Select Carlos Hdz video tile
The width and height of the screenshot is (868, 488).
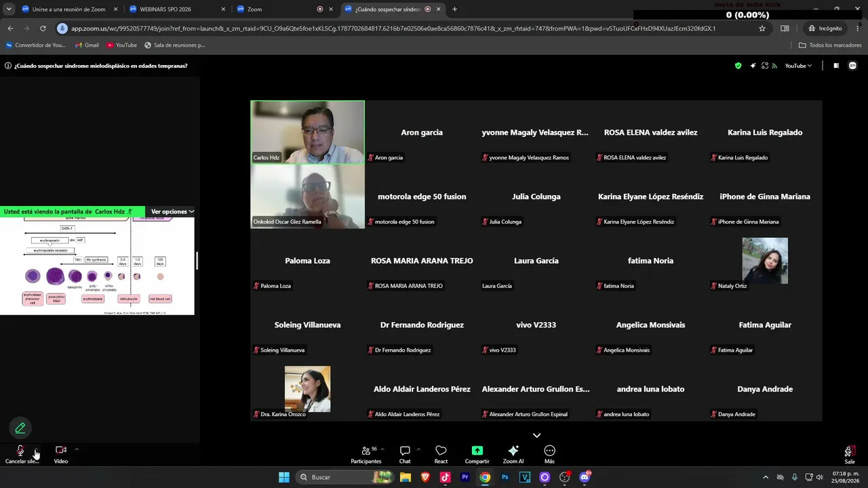pyautogui.click(x=308, y=132)
